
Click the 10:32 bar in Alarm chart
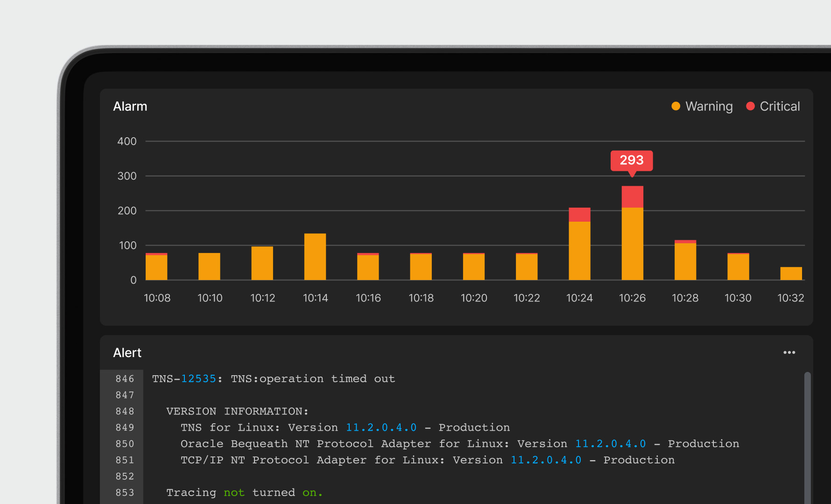tap(791, 273)
